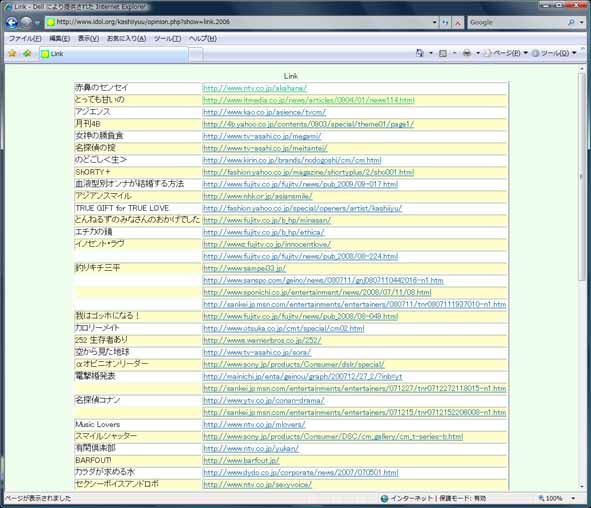Open the ntv.co.jp/mlovers link
Image resolution: width=591 pixels, height=508 pixels.
(x=254, y=425)
